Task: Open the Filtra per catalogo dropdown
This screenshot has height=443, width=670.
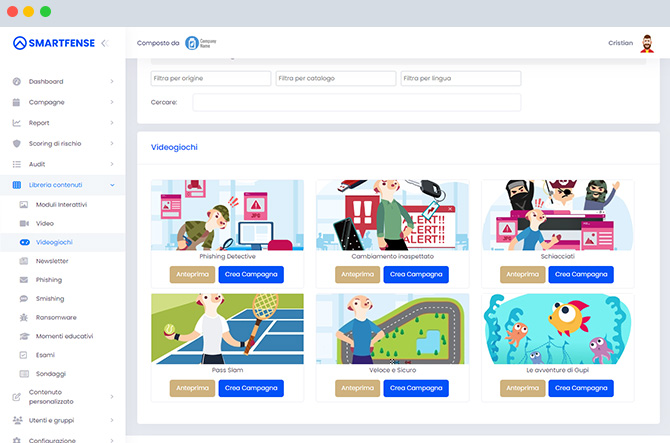Action: (x=336, y=79)
